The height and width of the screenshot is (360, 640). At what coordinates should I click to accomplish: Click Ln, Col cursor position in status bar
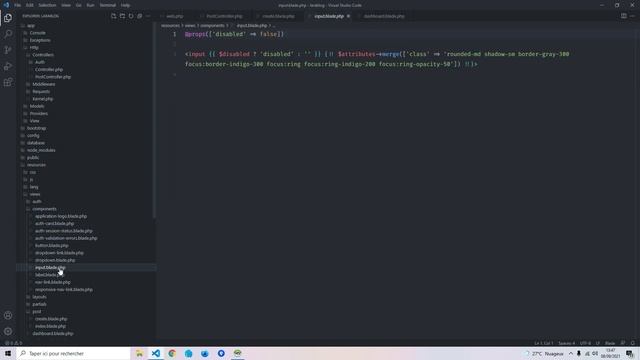click(544, 343)
